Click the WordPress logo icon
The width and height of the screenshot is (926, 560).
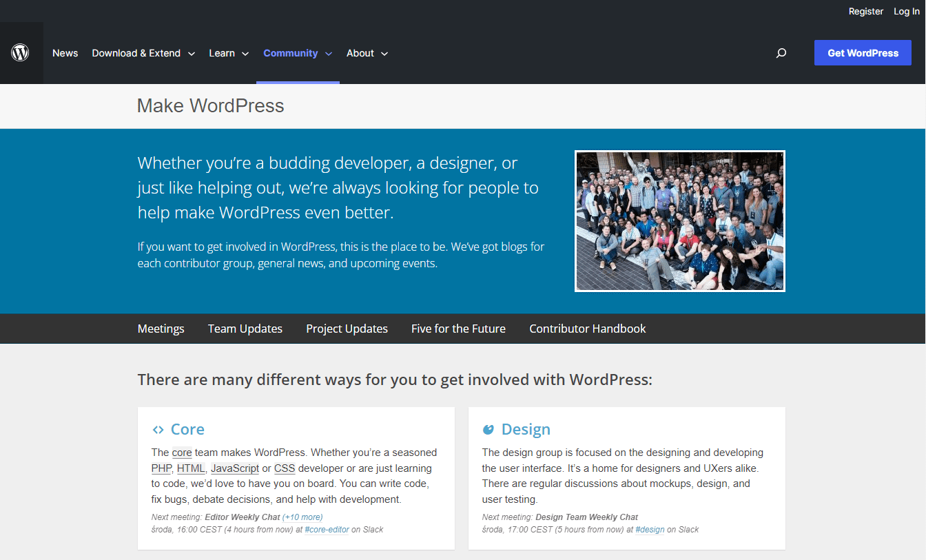[20, 53]
